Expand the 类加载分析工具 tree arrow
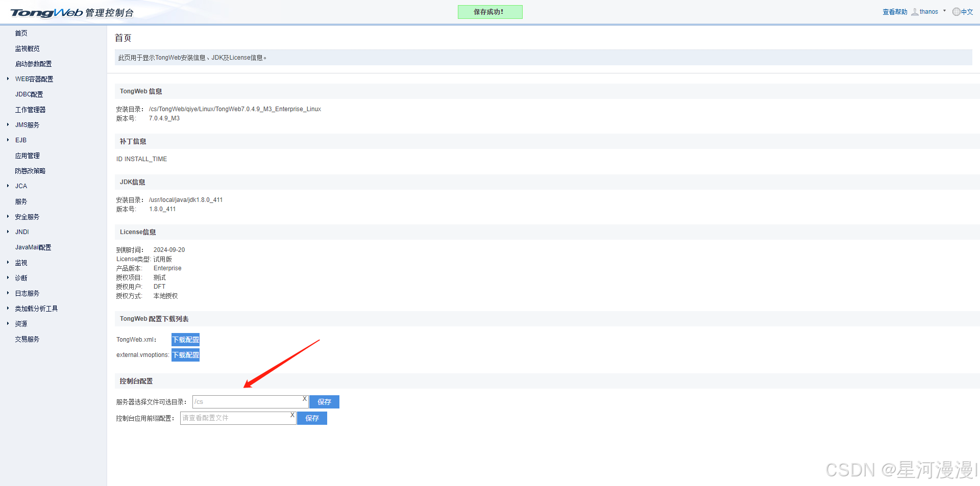The image size is (980, 486). point(8,308)
